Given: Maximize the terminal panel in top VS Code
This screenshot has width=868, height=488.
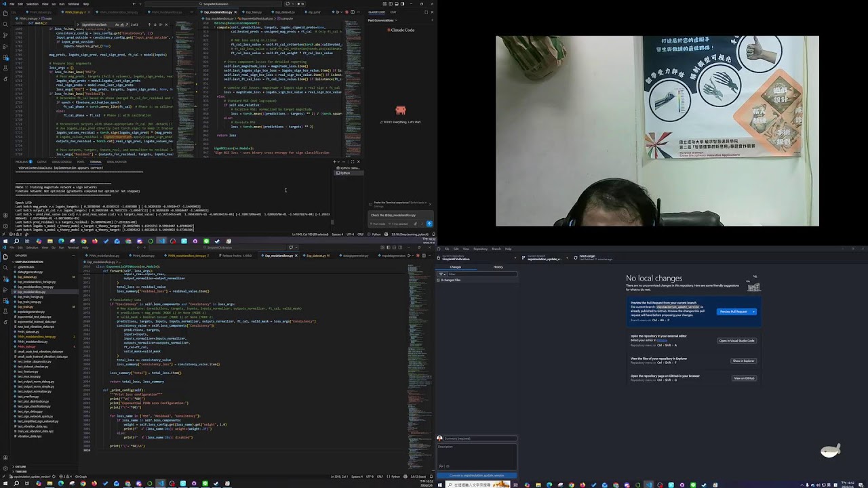Looking at the screenshot, I should click(353, 161).
